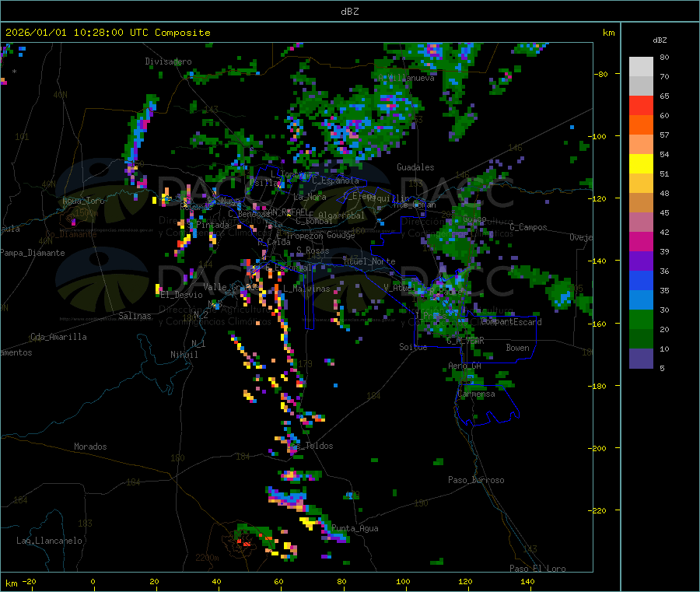Select the Guadales place label
700x592 pixels.
click(415, 167)
